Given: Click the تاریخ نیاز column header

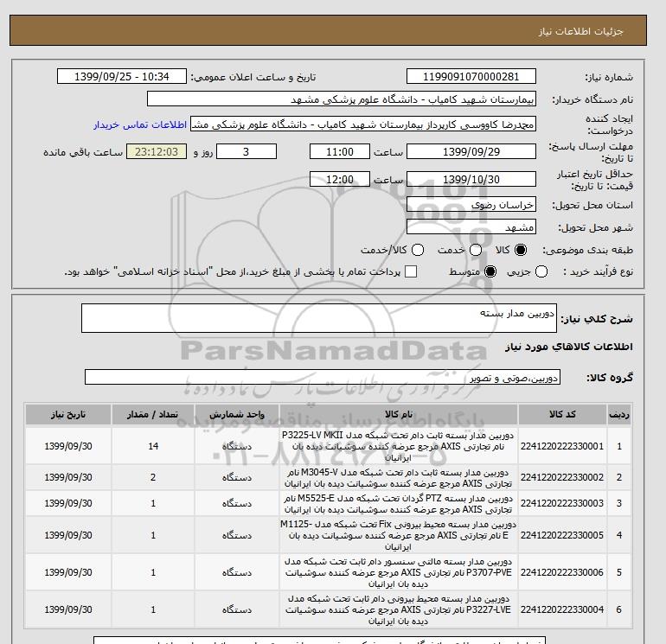Looking at the screenshot, I should click(x=68, y=414).
